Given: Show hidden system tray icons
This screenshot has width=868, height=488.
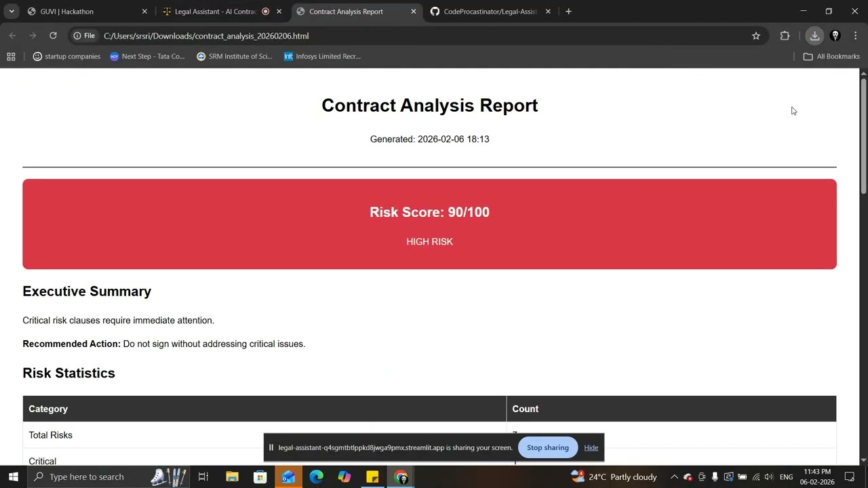Looking at the screenshot, I should tap(674, 476).
